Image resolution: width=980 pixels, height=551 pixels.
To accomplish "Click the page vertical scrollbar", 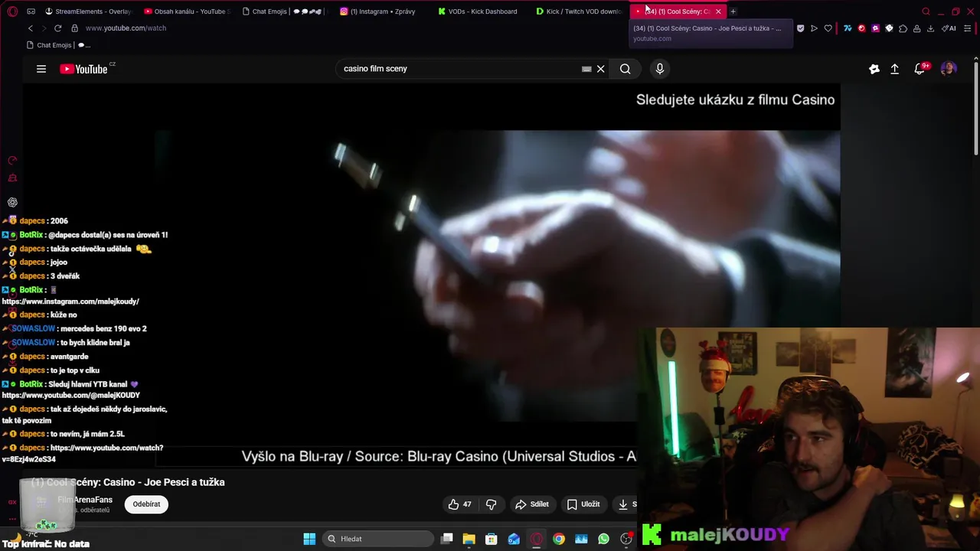I will pyautogui.click(x=975, y=107).
